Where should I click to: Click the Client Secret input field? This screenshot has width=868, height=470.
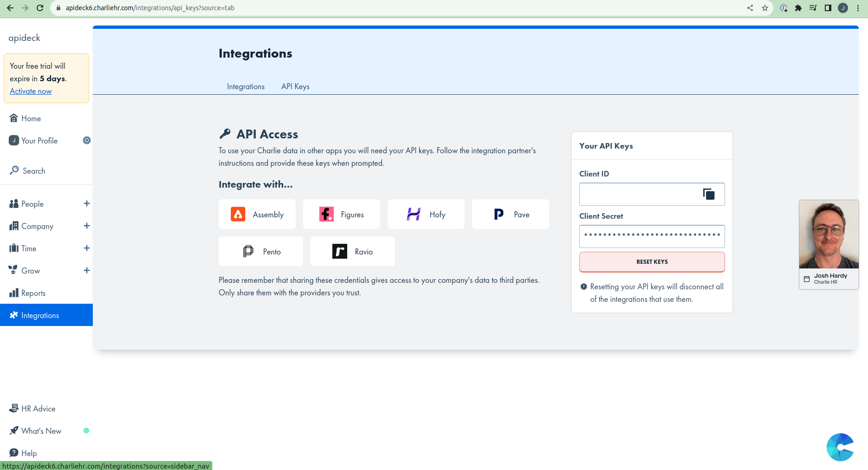pyautogui.click(x=652, y=236)
